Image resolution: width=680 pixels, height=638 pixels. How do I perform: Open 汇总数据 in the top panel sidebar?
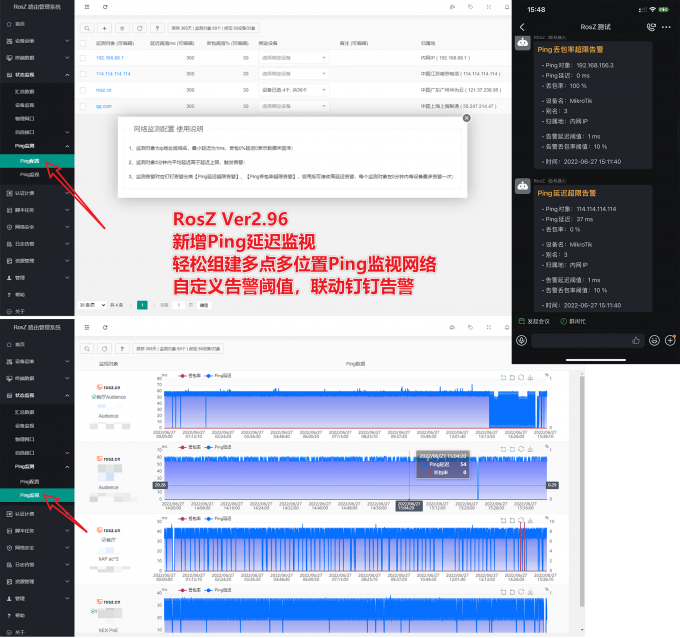(25, 92)
